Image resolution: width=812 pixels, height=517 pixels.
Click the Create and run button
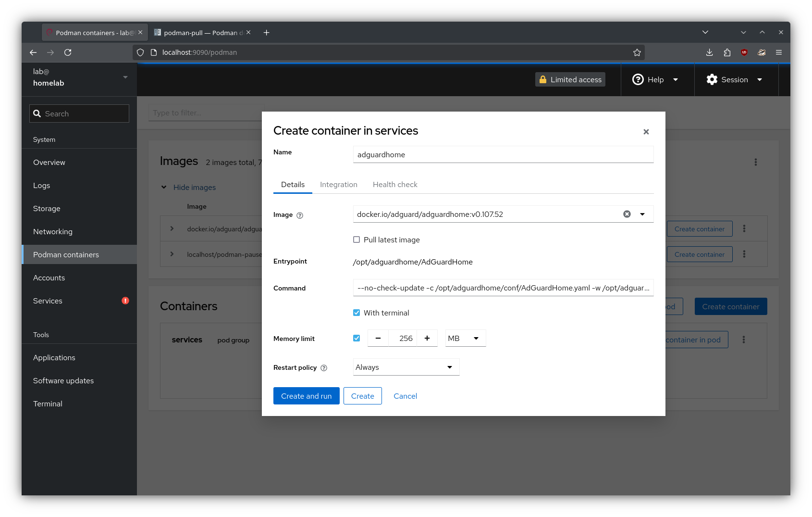[x=306, y=396]
